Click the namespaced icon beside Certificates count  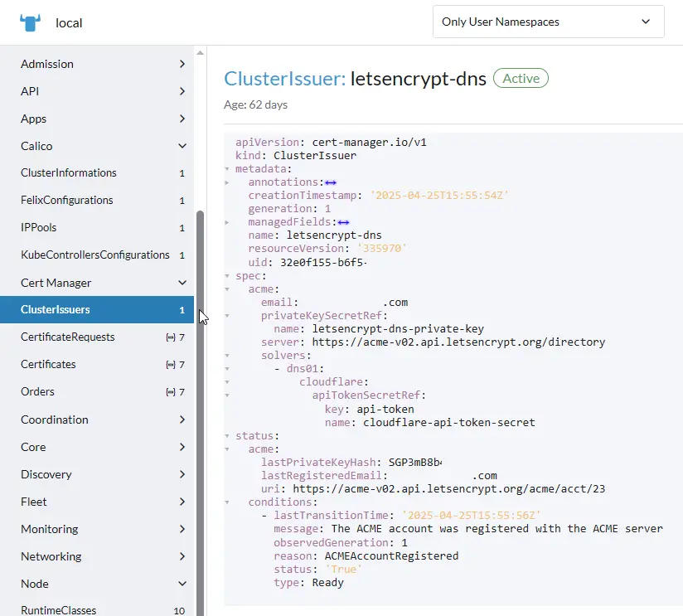click(x=171, y=365)
